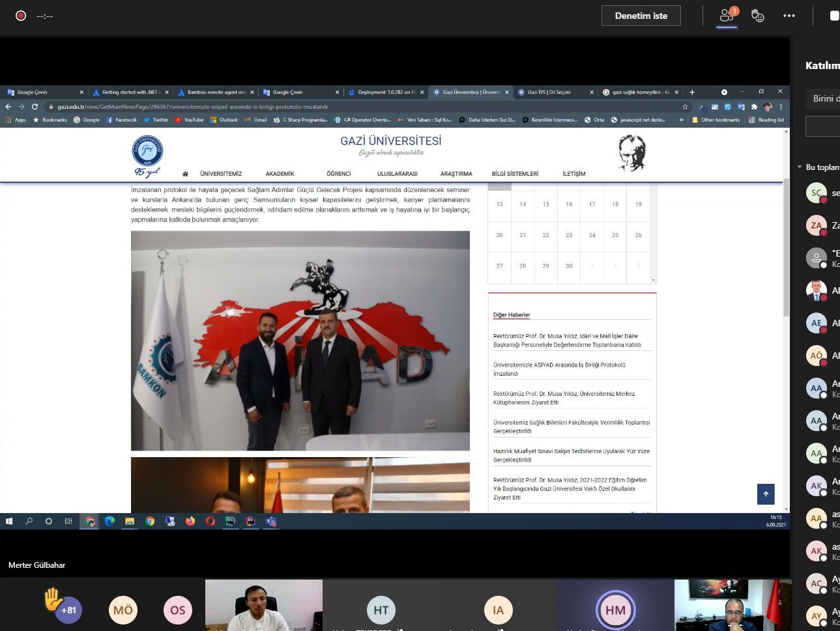This screenshot has width=840, height=631.
Task: Open news 'Hazırlık Muafiyet Sınavı' item
Action: pos(572,455)
